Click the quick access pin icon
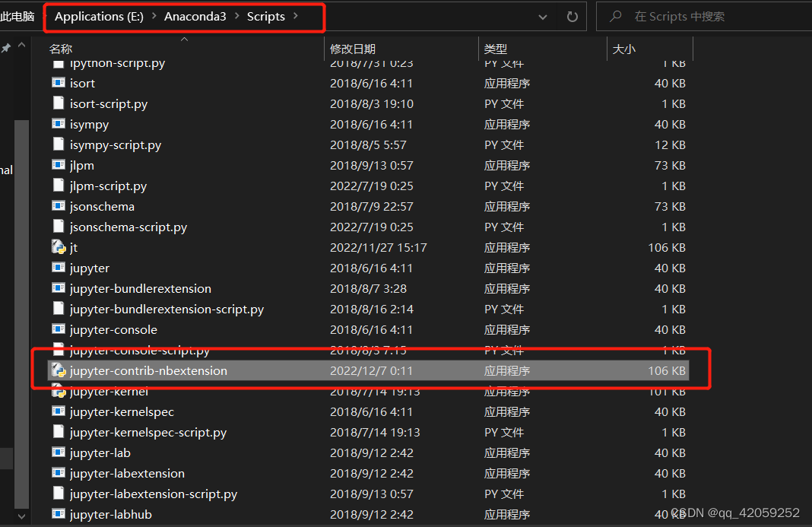 tap(6, 48)
